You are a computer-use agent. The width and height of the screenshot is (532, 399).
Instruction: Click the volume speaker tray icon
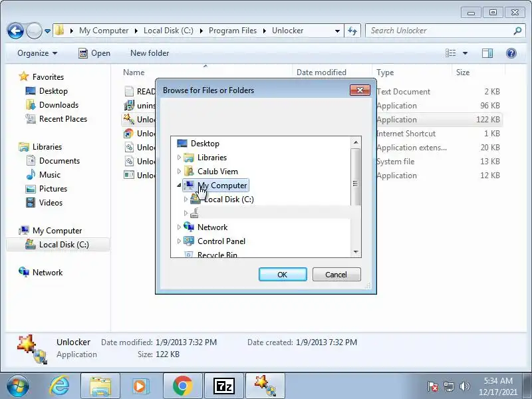pos(464,386)
